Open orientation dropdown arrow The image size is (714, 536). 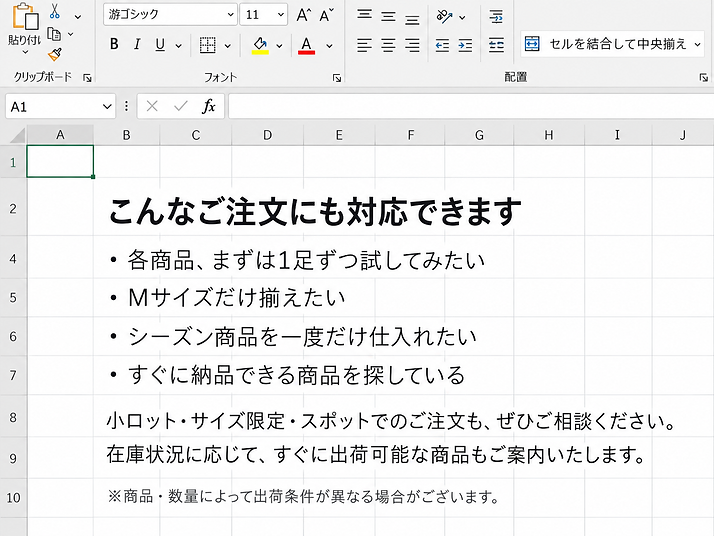[x=462, y=17]
